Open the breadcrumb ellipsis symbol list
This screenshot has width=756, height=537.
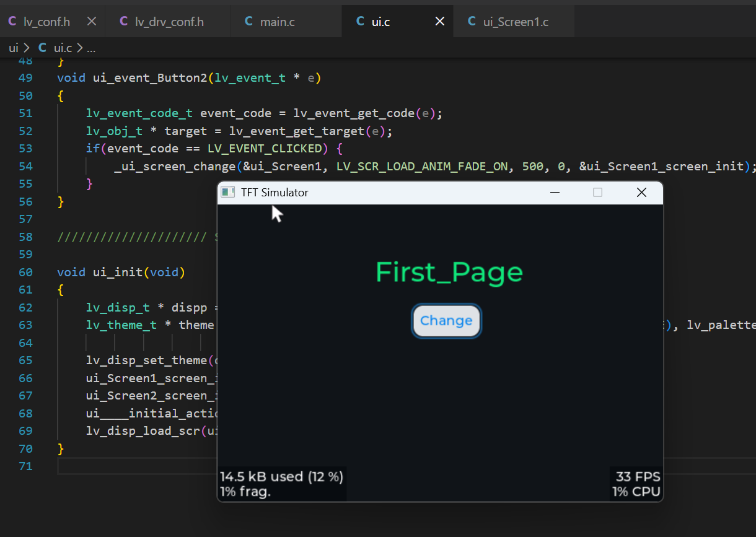pos(90,48)
